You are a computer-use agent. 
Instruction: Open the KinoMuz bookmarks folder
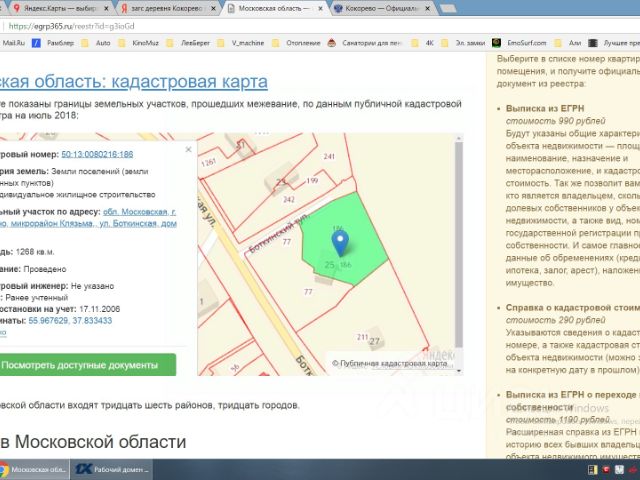139,43
